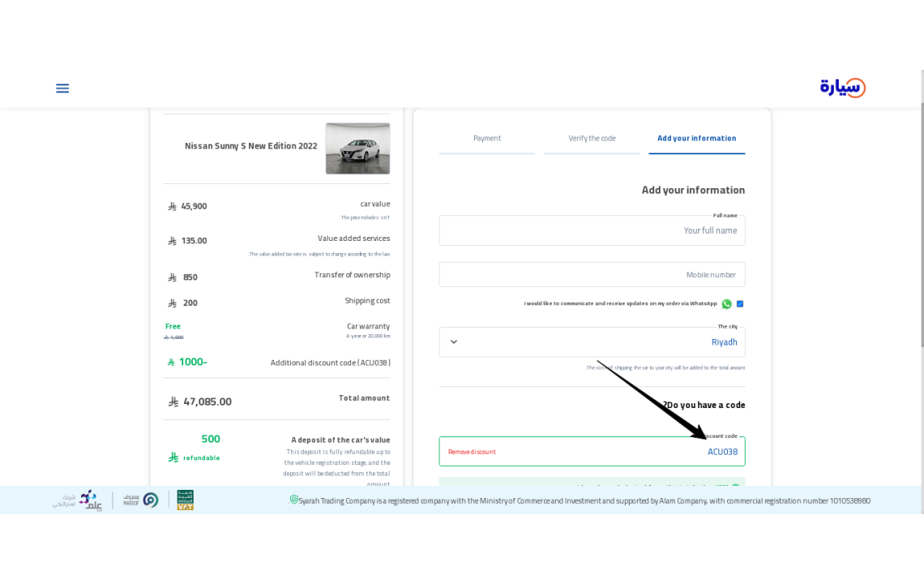
Task: Expand the city dropdown showing Riyadh
Action: click(592, 342)
